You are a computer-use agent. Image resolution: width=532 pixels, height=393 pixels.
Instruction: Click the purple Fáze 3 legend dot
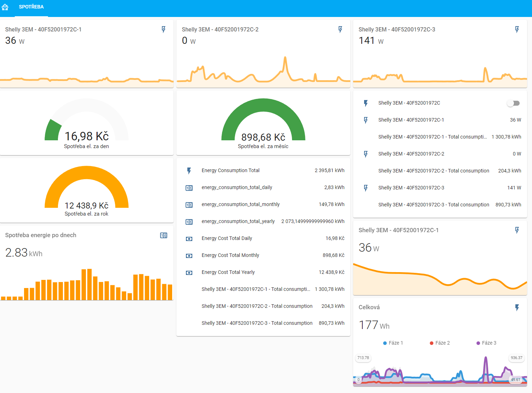pos(478,343)
